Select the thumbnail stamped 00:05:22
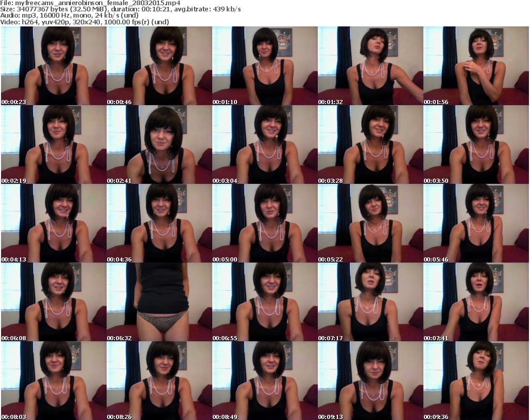 click(370, 223)
